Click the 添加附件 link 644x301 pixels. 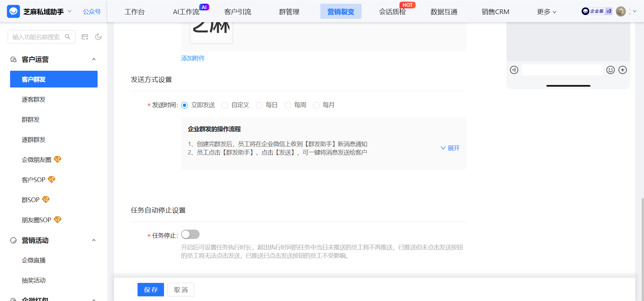(x=193, y=58)
